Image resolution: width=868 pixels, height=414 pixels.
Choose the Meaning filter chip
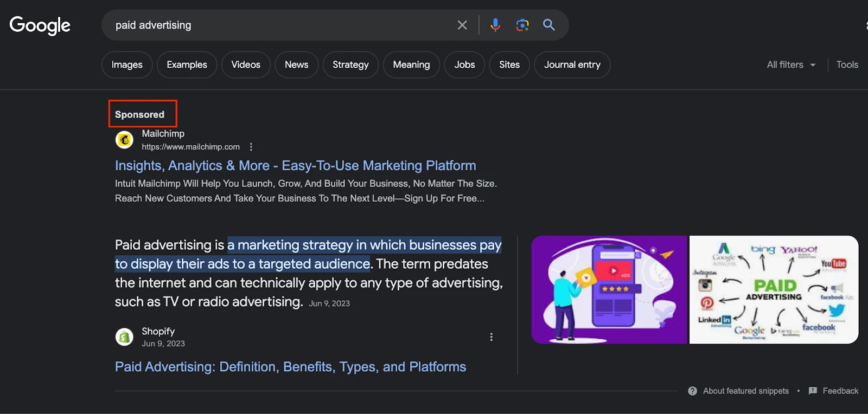coord(411,64)
